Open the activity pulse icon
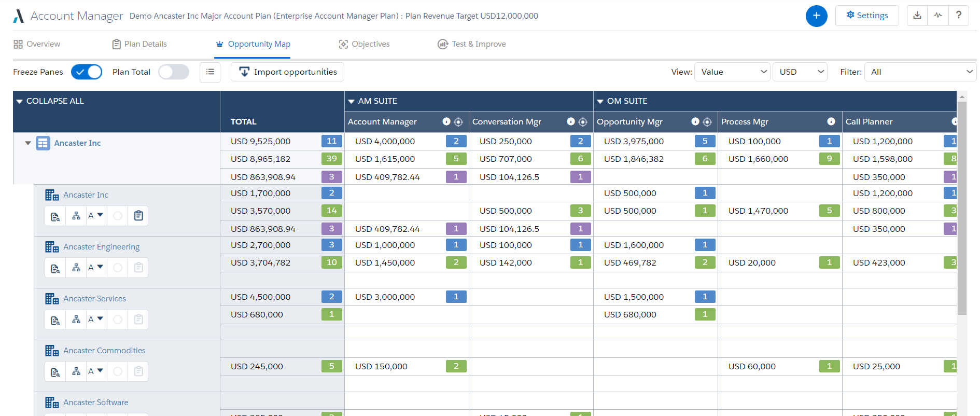This screenshot has width=980, height=416. coord(938,16)
